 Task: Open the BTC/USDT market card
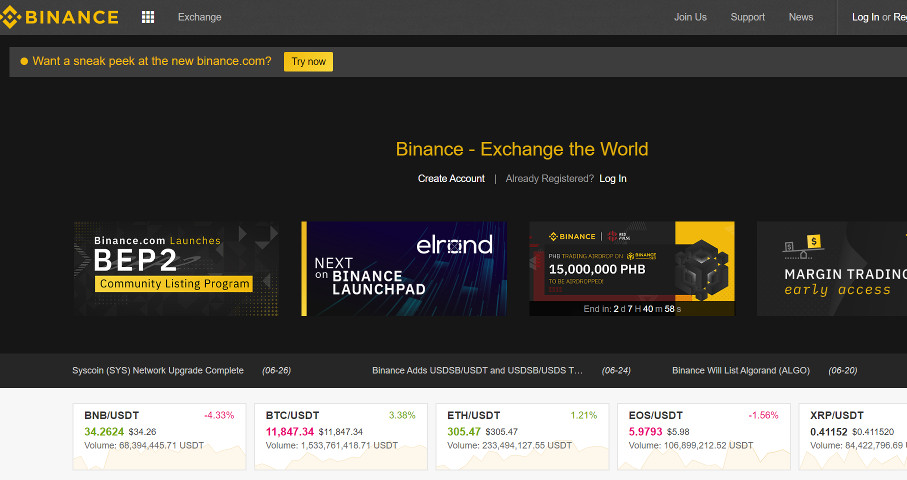tap(341, 437)
